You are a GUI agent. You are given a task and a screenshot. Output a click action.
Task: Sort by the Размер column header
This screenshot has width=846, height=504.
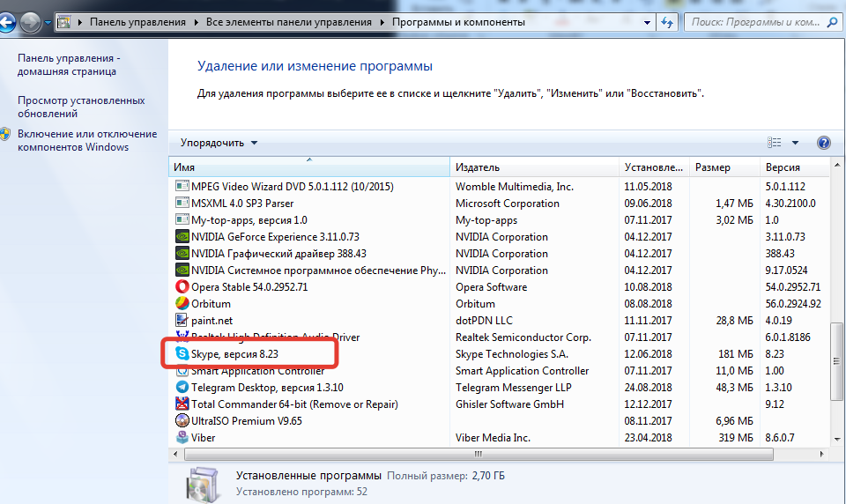pos(712,167)
